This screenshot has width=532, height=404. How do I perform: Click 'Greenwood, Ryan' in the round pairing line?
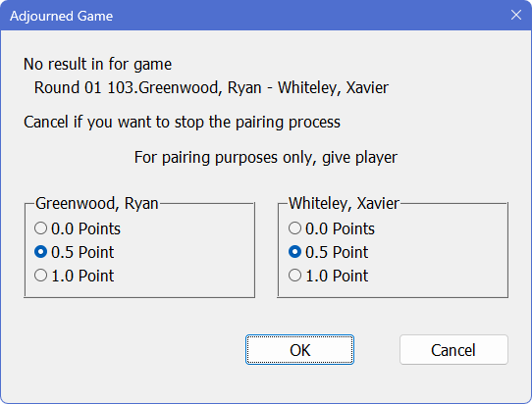pos(200,88)
